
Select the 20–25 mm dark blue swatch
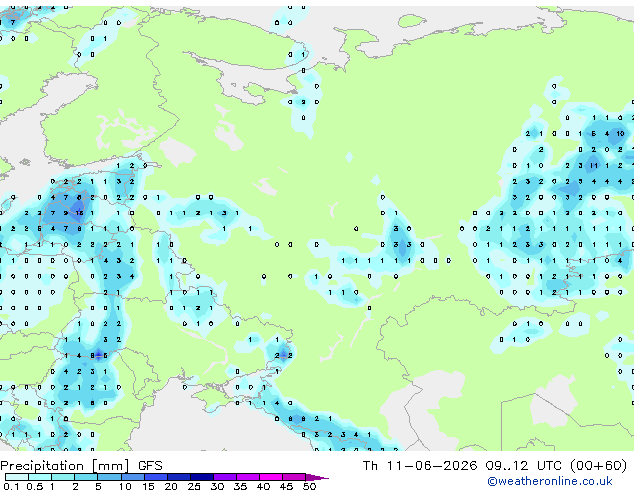coord(179,477)
